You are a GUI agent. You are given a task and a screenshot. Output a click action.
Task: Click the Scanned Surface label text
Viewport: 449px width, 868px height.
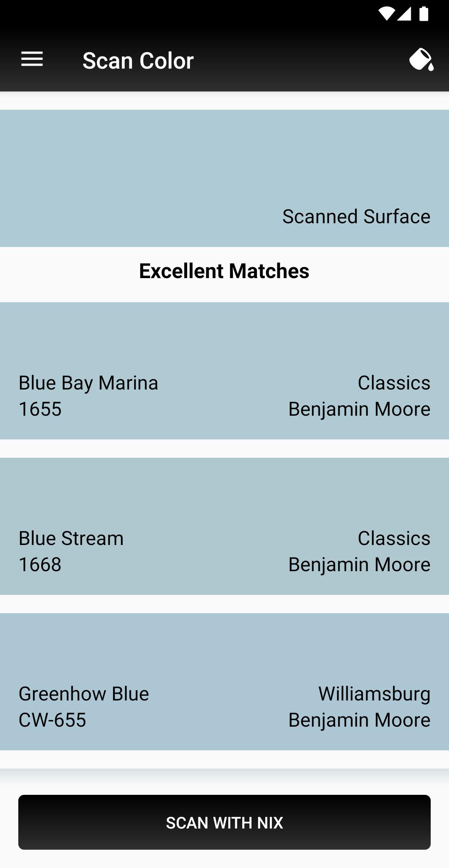click(356, 217)
